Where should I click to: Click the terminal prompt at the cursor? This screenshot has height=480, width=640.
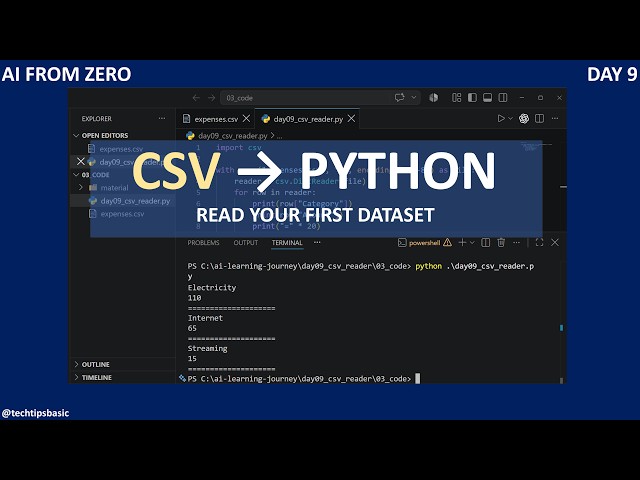pos(417,379)
